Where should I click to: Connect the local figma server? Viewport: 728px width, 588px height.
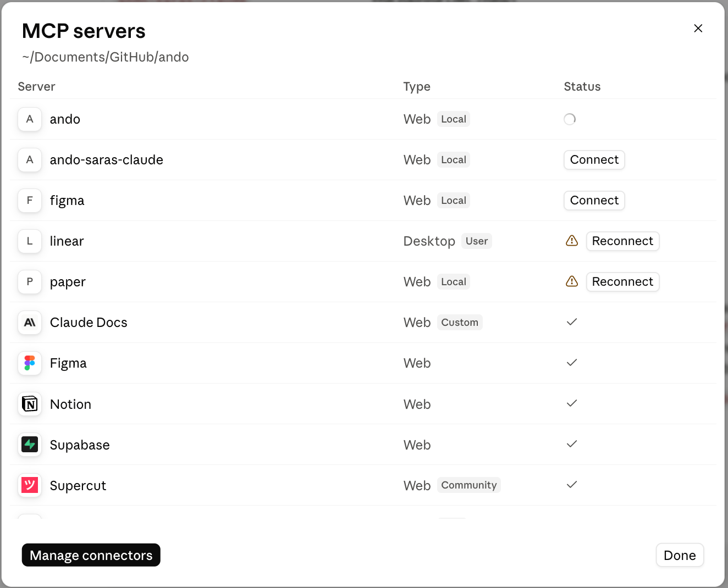pyautogui.click(x=594, y=201)
